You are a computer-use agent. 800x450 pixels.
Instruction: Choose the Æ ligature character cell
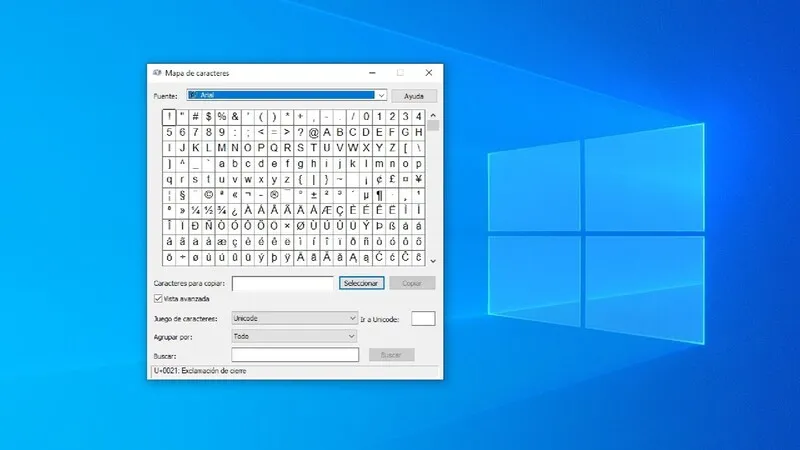(327, 210)
